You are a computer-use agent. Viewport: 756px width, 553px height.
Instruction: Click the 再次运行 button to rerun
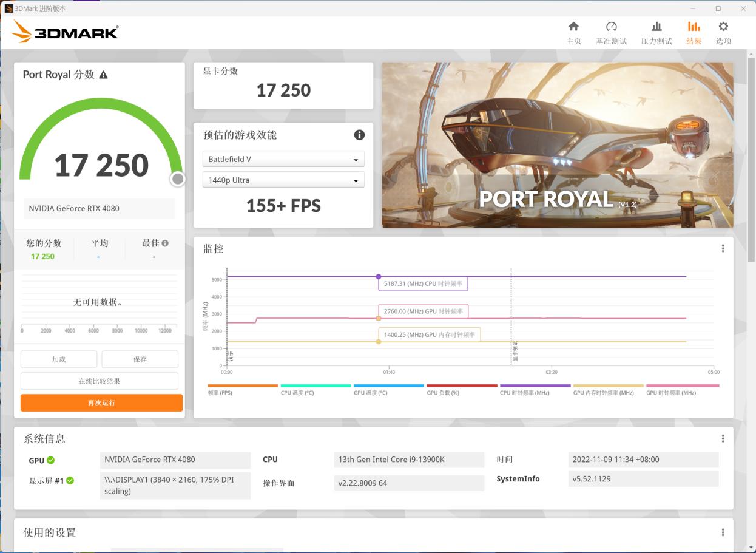click(x=101, y=402)
